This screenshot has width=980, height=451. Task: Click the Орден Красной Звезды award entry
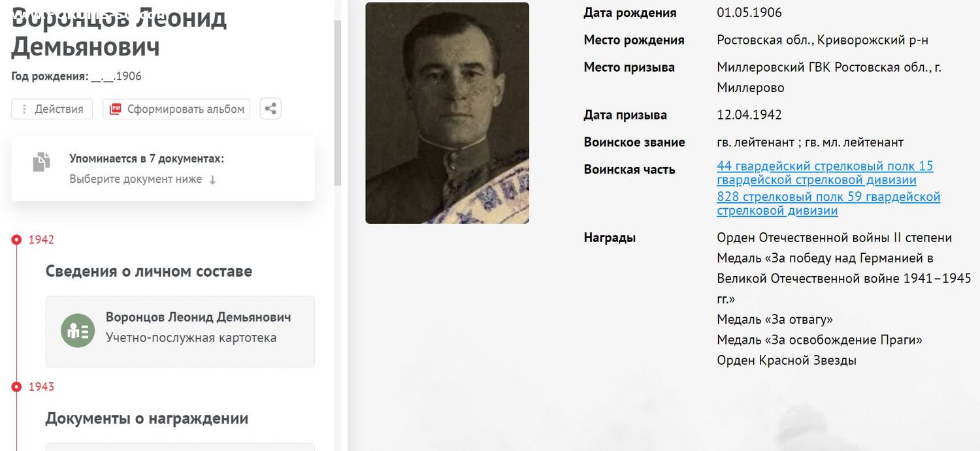(787, 360)
